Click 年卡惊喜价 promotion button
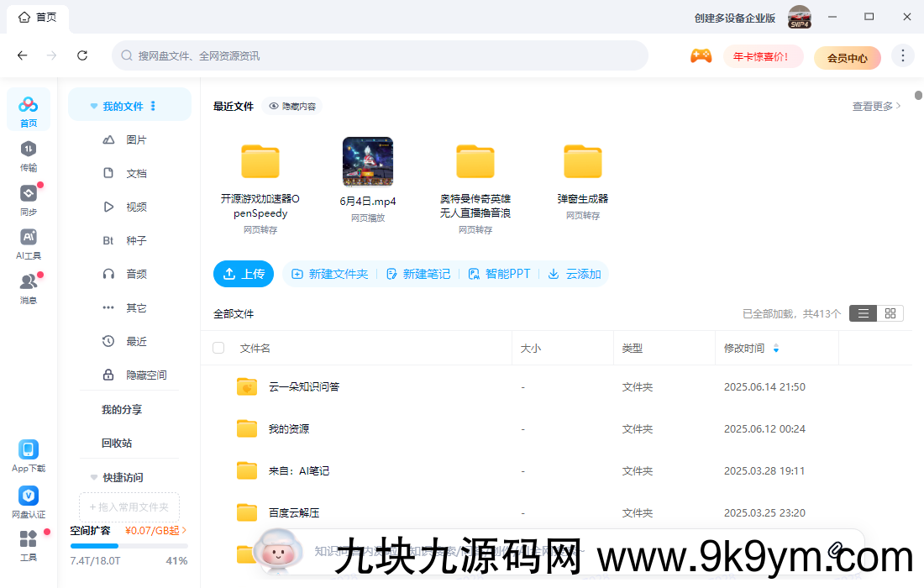 tap(763, 56)
